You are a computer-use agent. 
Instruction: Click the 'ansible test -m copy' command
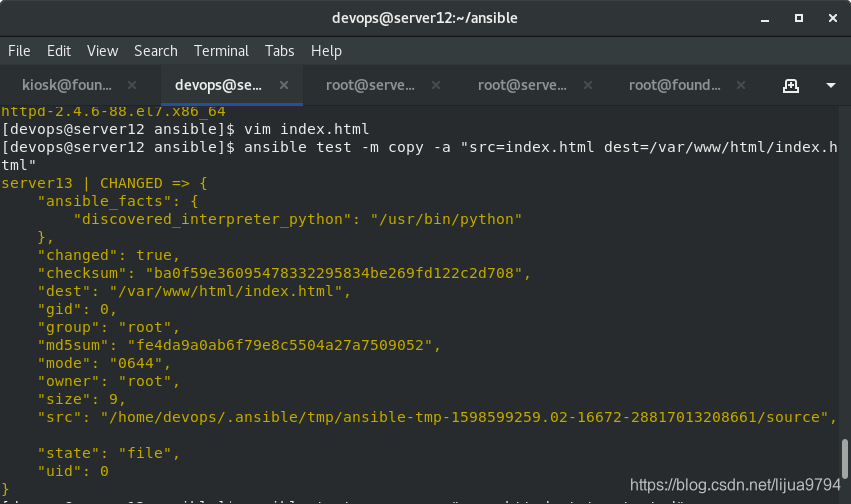click(419, 156)
